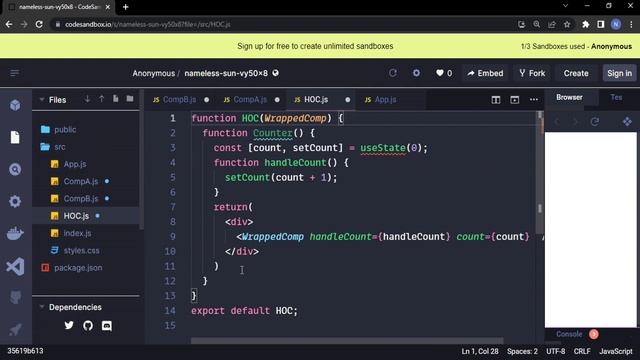Reload the browser page
The height and width of the screenshot is (360, 640).
point(39,24)
